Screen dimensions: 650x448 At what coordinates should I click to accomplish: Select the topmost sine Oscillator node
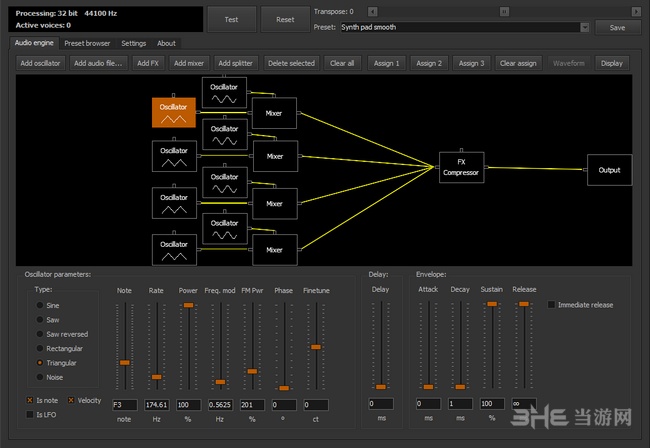224,92
